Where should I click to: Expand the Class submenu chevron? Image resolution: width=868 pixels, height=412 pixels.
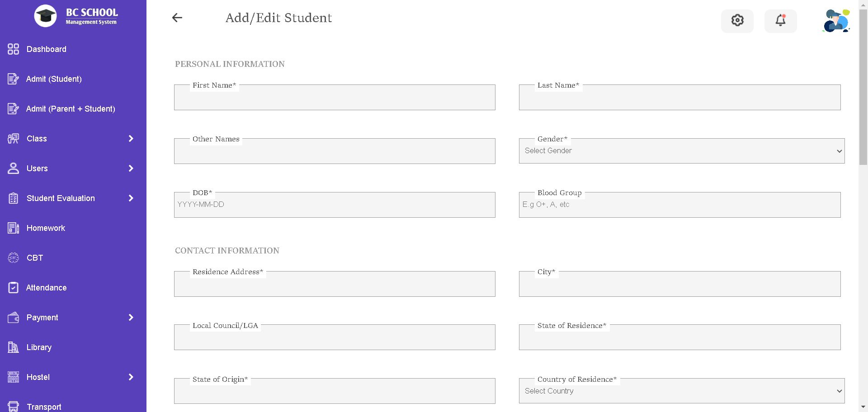coord(131,139)
